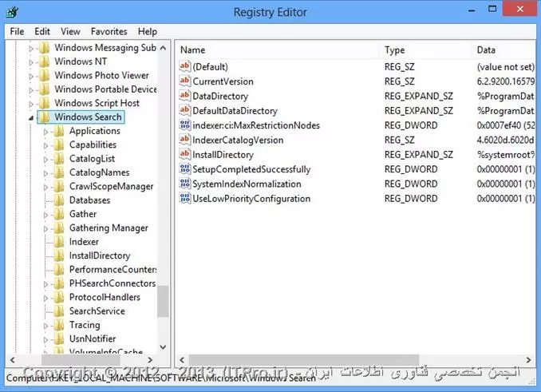The width and height of the screenshot is (541, 392).
Task: Click the Data column header
Action: [x=503, y=50]
